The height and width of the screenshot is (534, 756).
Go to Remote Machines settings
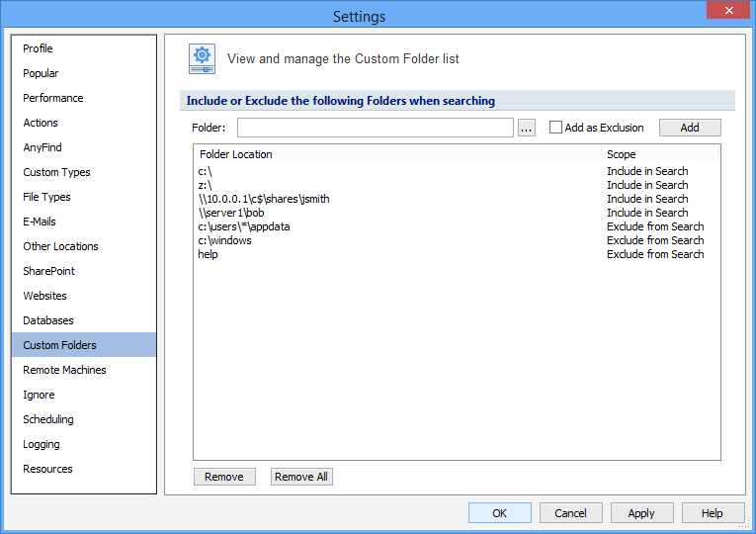coord(64,370)
